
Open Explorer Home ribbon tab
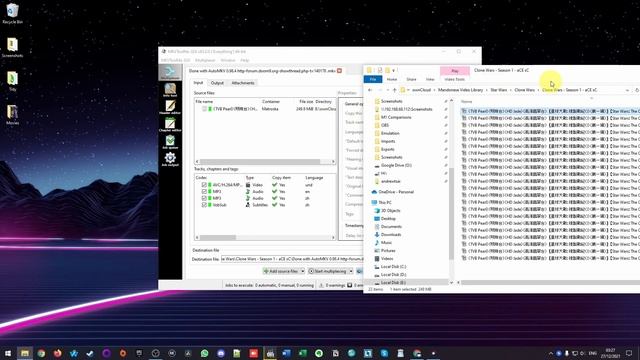(392, 79)
